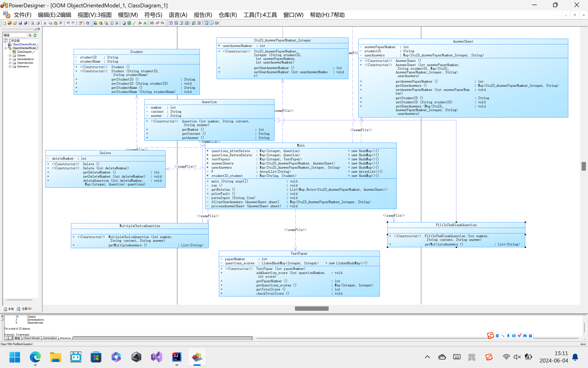This screenshot has height=368, width=588.
Task: Click the Check Model icon
Action: coord(117,23)
